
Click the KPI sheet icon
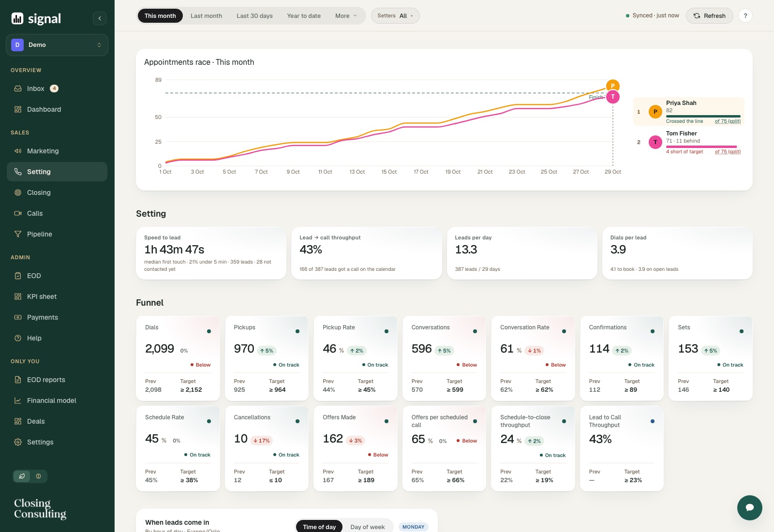[18, 296]
